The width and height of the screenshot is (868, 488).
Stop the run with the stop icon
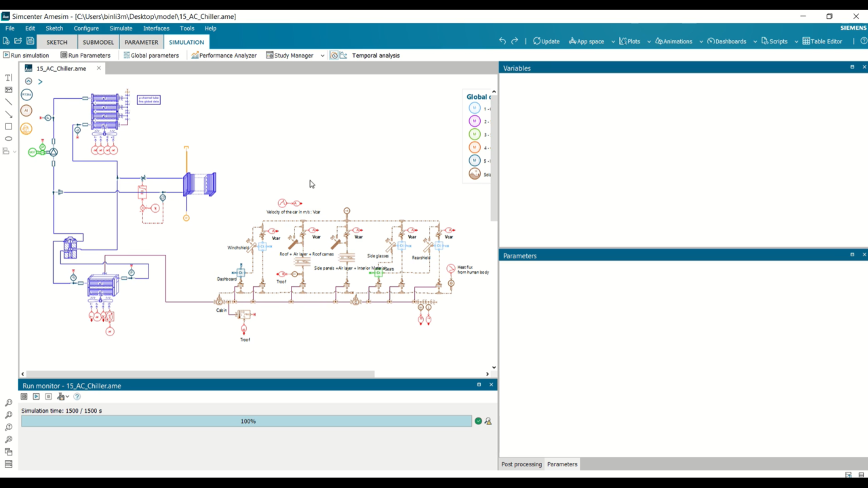(48, 396)
